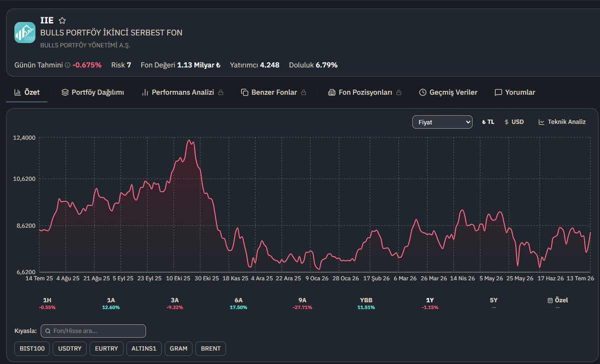
Task: Click the Fon/Hisse ara search field
Action: point(93,331)
